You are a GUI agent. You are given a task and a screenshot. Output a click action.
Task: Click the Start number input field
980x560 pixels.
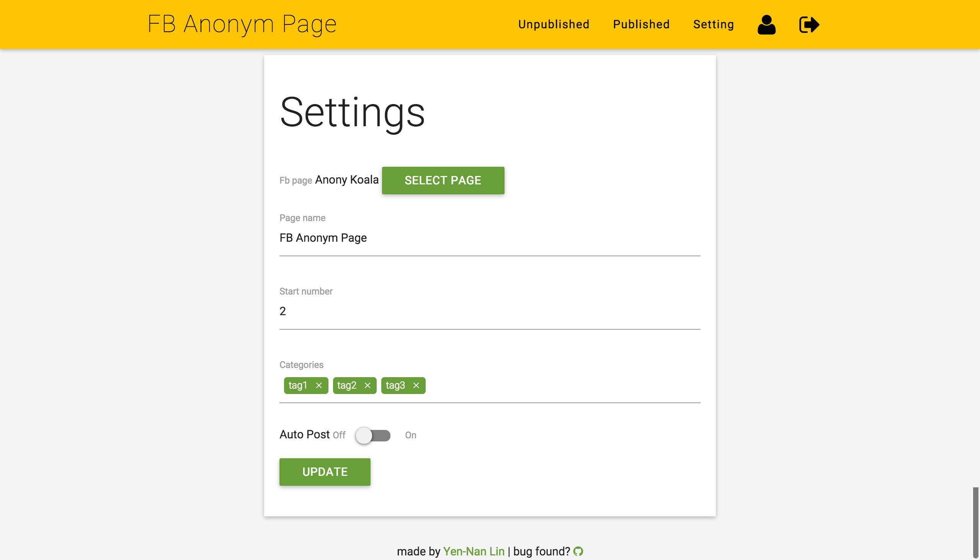[x=490, y=311]
